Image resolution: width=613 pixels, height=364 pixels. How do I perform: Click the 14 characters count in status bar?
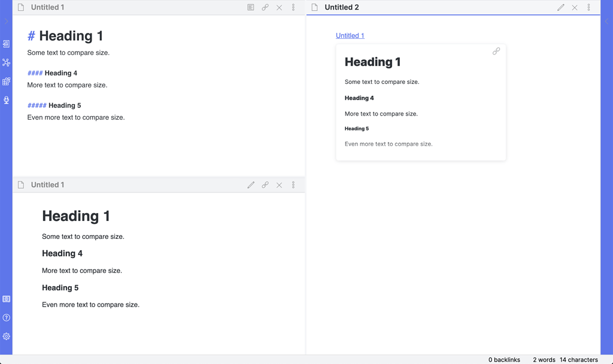coord(579,360)
